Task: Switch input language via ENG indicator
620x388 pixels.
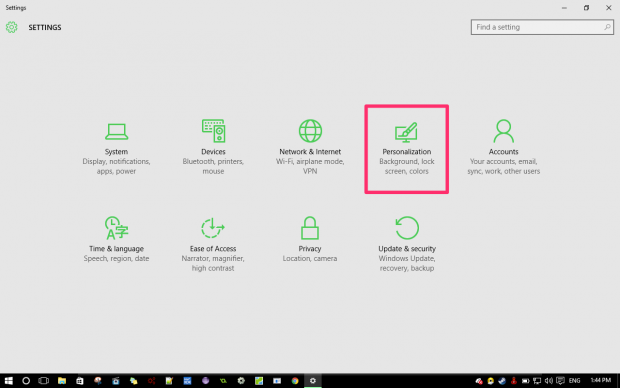Action: pyautogui.click(x=575, y=380)
